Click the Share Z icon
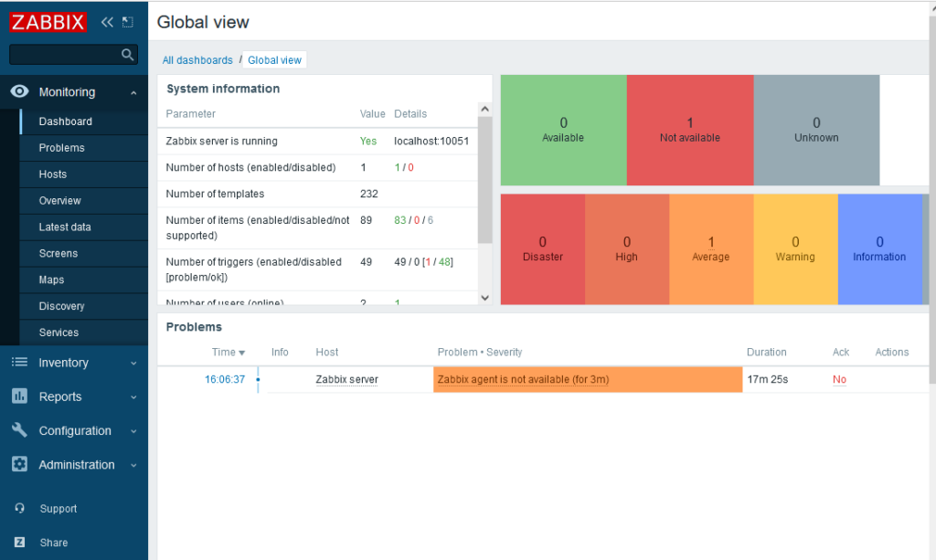The height and width of the screenshot is (560, 936). (x=20, y=543)
